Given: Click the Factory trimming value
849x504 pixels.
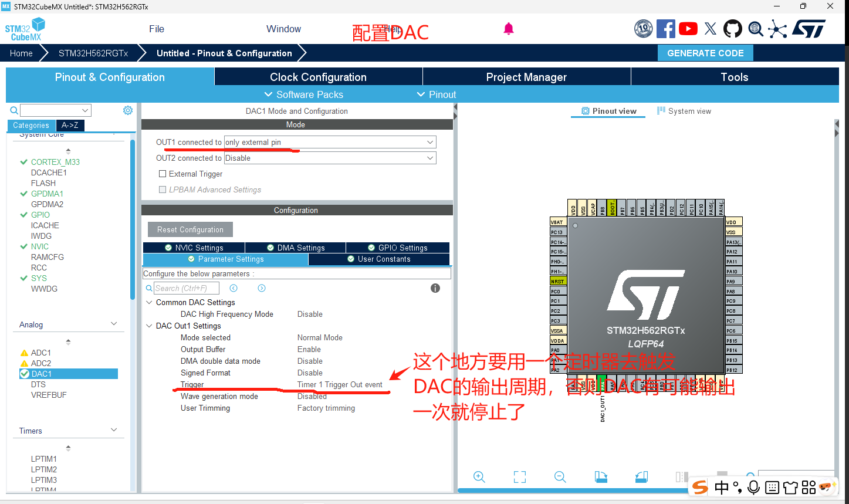Looking at the screenshot, I should click(326, 408).
